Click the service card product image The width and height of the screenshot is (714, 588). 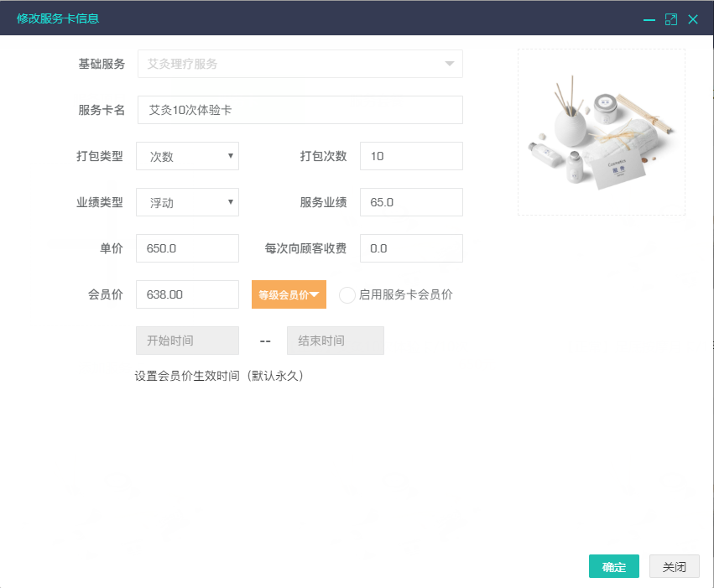click(x=601, y=133)
